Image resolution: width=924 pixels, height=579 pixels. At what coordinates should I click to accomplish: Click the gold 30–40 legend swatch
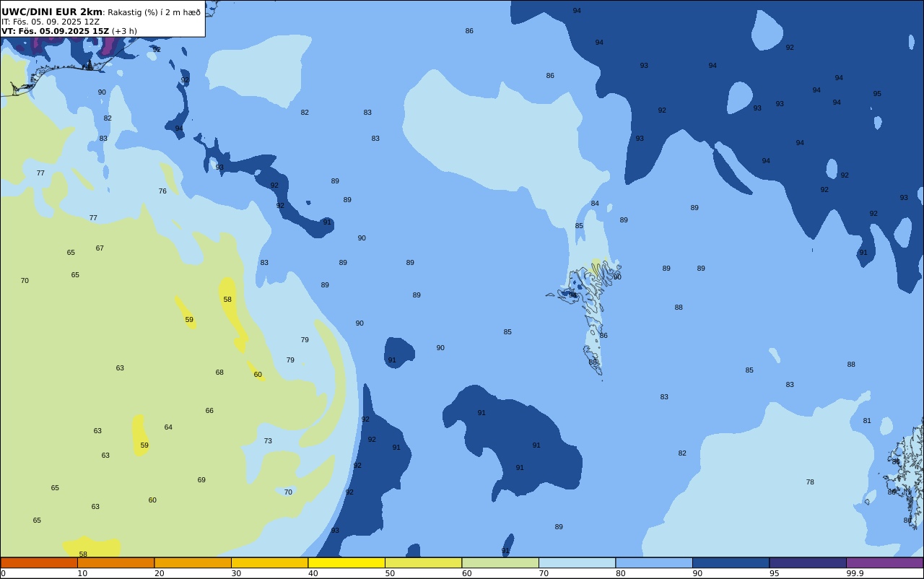[269, 562]
